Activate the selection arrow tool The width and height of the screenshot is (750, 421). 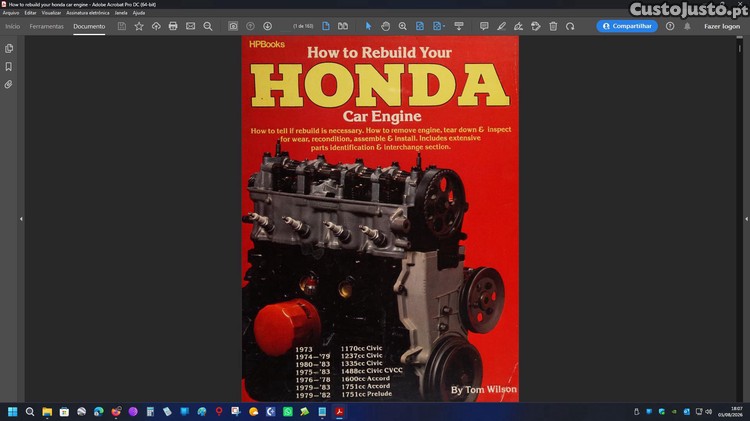[368, 26]
